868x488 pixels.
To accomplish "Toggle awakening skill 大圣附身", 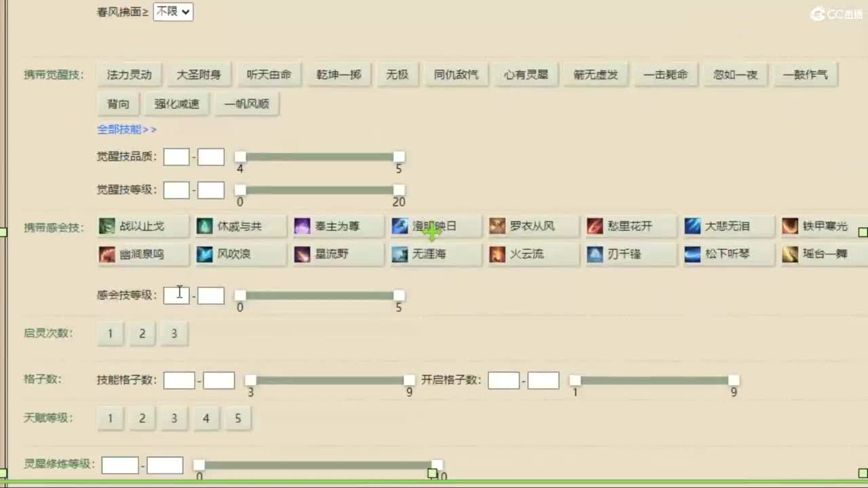I will [199, 75].
